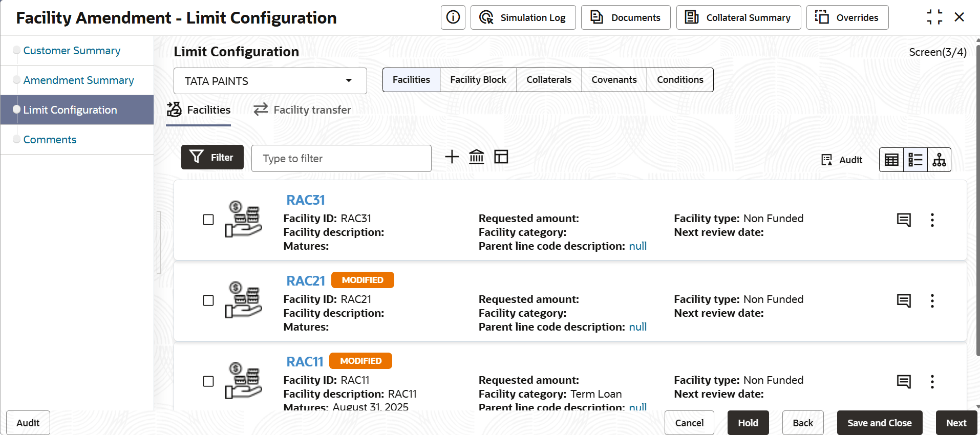Open the RAC21 facility link
Screen dimensions: 980x435
[x=306, y=281]
